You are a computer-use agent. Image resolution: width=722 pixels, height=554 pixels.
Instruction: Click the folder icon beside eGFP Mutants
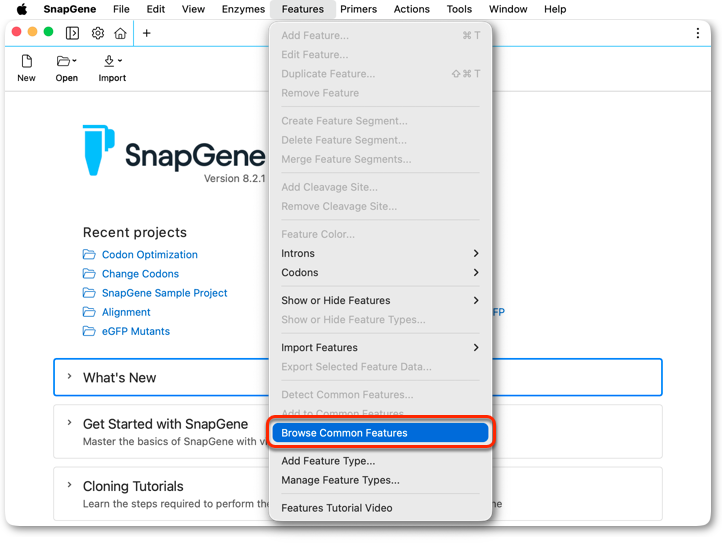[x=89, y=331]
